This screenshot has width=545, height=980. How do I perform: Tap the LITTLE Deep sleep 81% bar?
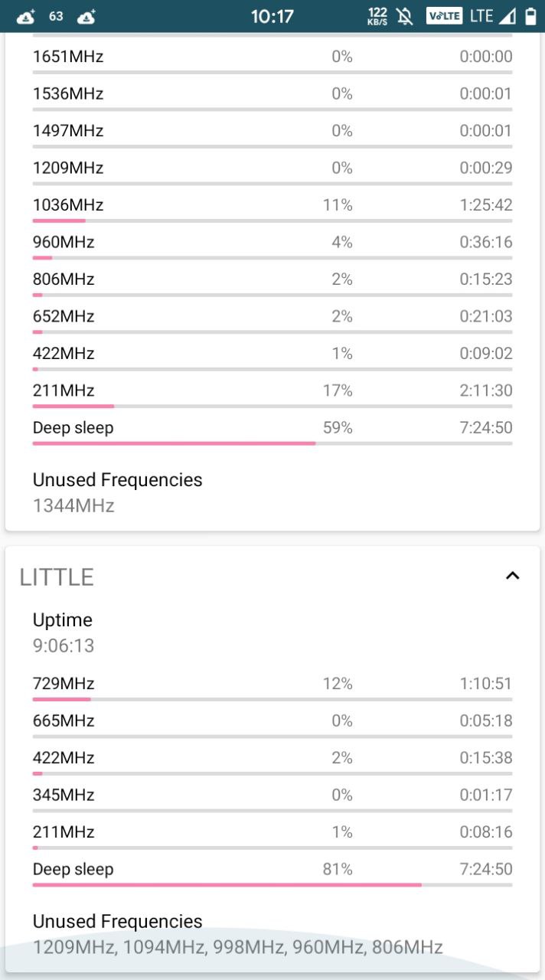click(x=272, y=884)
